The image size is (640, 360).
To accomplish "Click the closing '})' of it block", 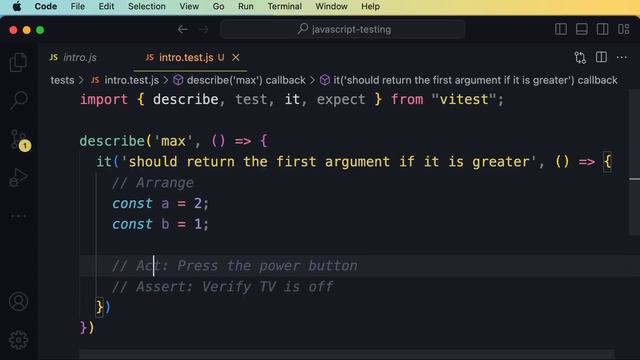I will pos(103,307).
